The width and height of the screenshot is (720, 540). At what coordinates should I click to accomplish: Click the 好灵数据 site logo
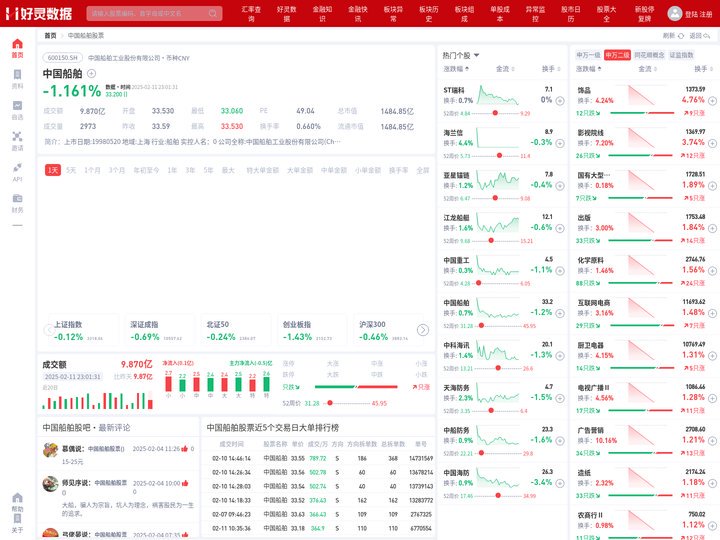[39, 13]
